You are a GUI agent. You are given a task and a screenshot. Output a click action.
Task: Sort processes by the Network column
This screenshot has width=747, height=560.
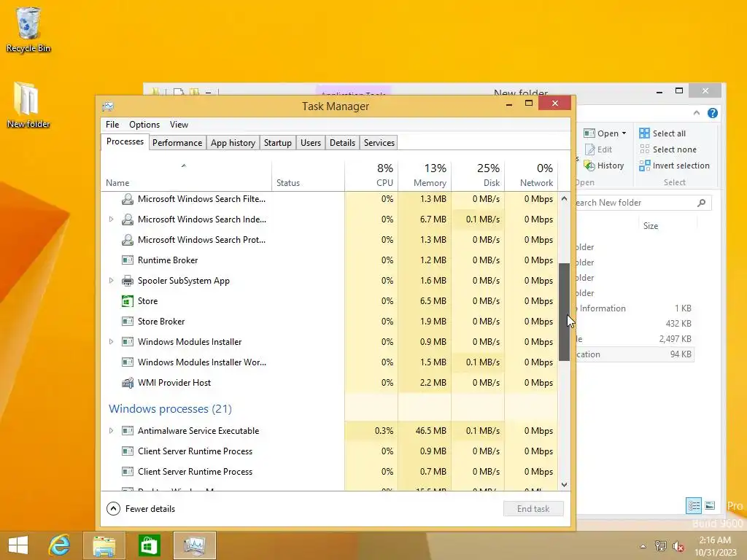[532, 175]
